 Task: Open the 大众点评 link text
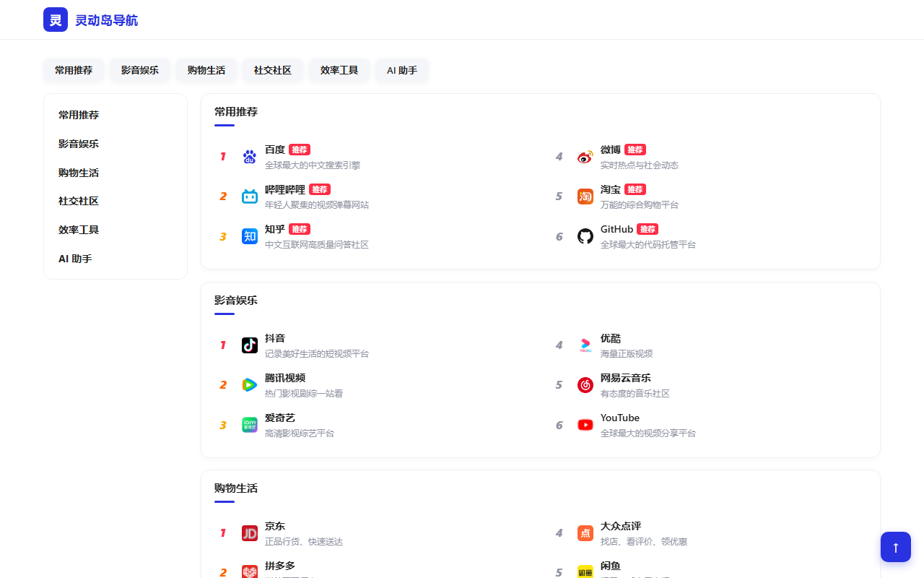click(x=621, y=526)
